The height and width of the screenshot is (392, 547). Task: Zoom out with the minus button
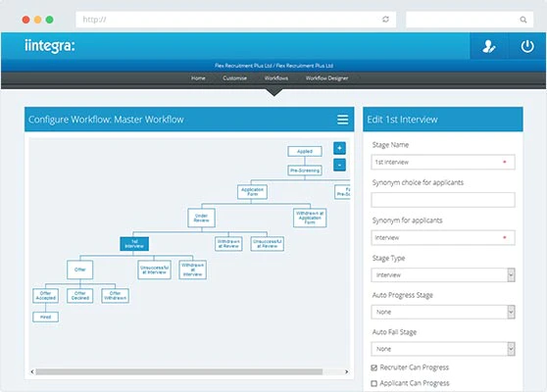(x=339, y=165)
